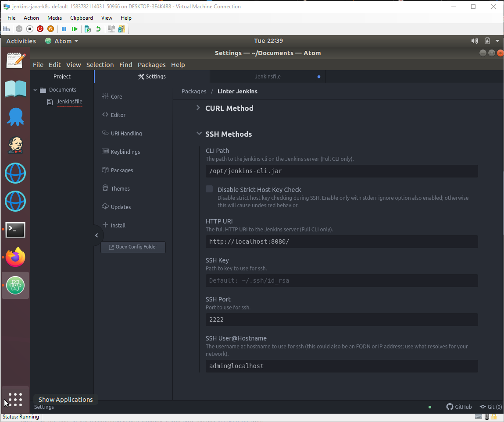
Task: Click Open Config Folder button
Action: (x=133, y=247)
